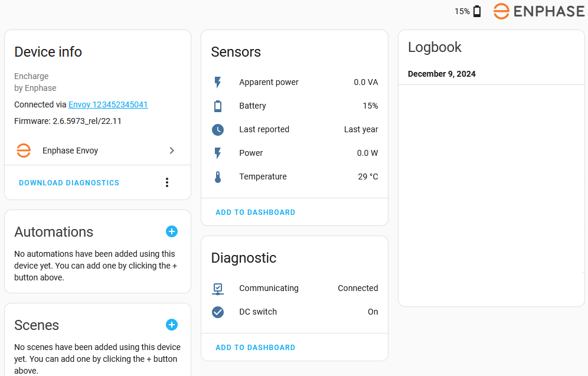The height and width of the screenshot is (376, 588).
Task: Click the Battery sensor icon
Action: click(218, 106)
